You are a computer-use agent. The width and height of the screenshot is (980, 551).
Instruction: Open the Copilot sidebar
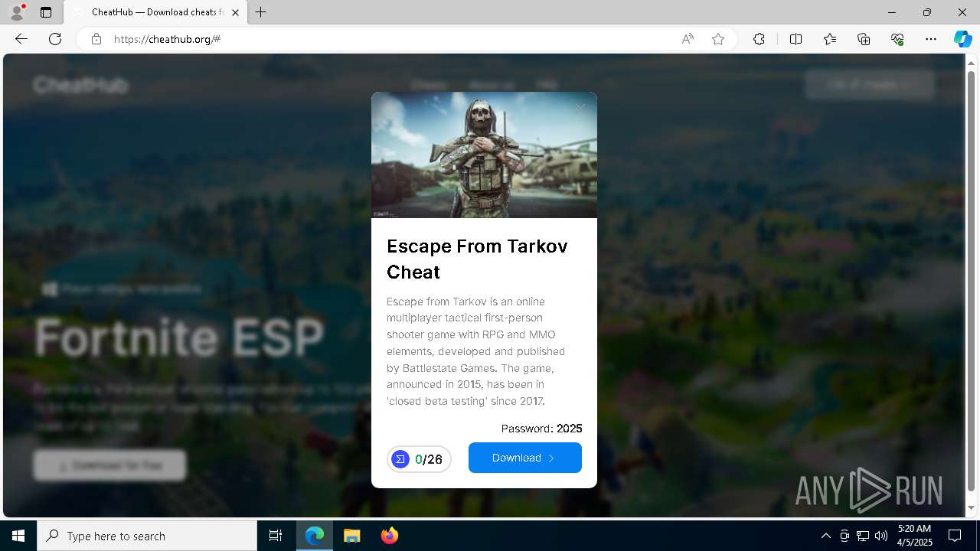coord(962,39)
